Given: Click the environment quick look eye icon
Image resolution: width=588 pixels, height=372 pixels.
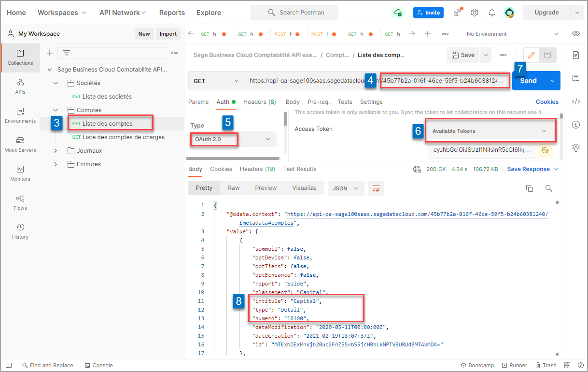Looking at the screenshot, I should tap(575, 34).
